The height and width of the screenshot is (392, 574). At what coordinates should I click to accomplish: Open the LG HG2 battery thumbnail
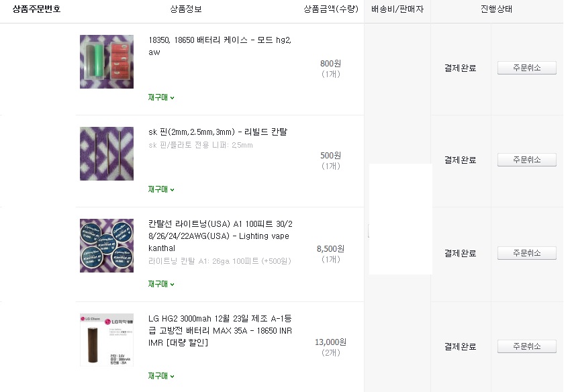(107, 340)
